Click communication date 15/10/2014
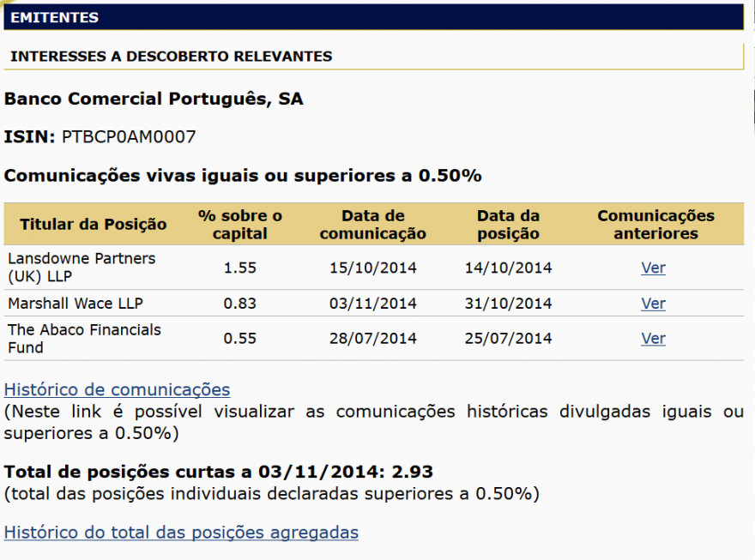755x560 pixels. (372, 268)
